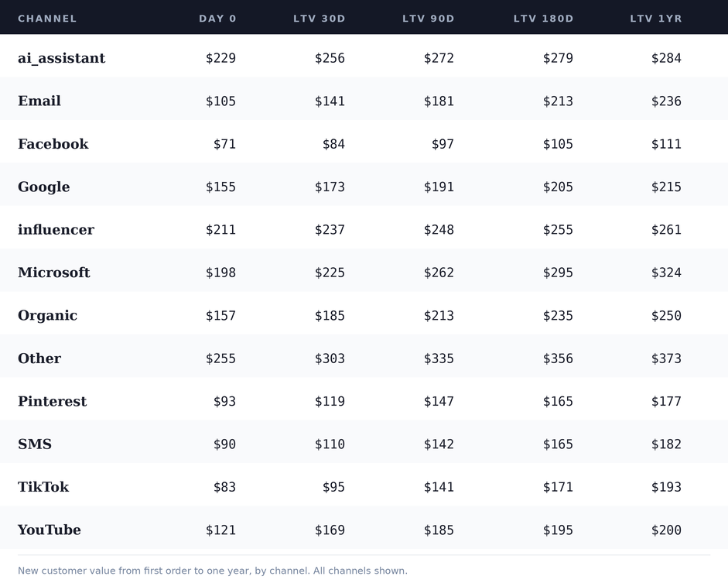Click the footnote about new customer value

pos(213,571)
